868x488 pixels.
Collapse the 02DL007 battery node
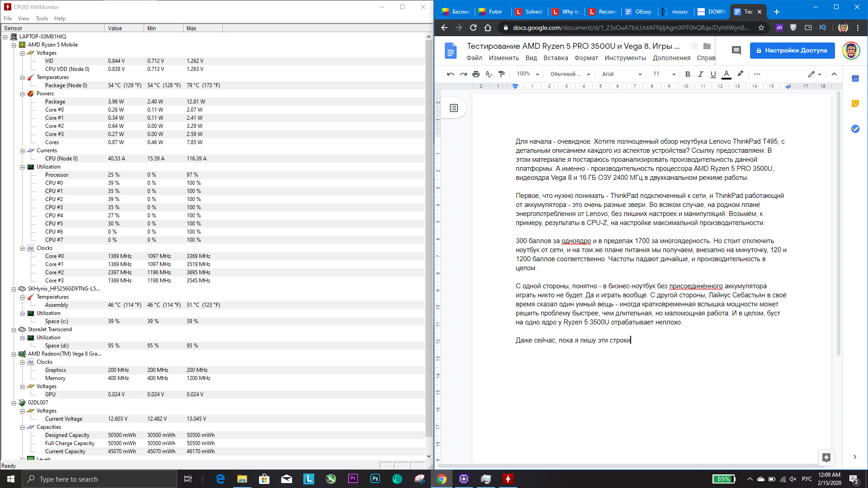(14, 403)
